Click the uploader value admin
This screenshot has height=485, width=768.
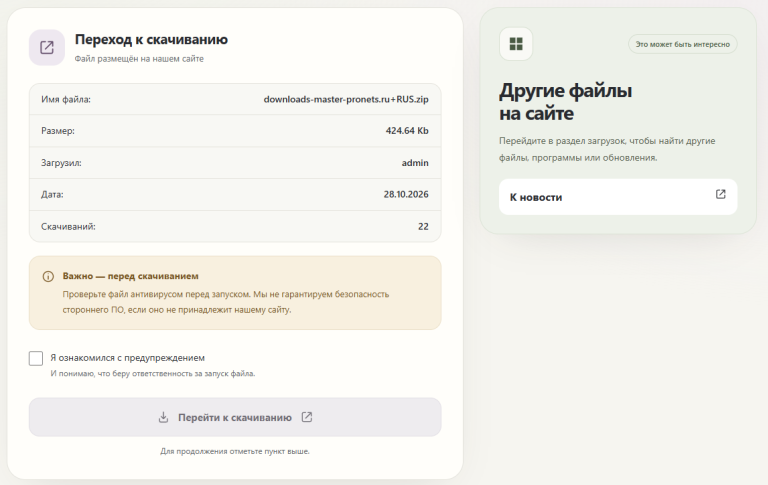tap(415, 163)
